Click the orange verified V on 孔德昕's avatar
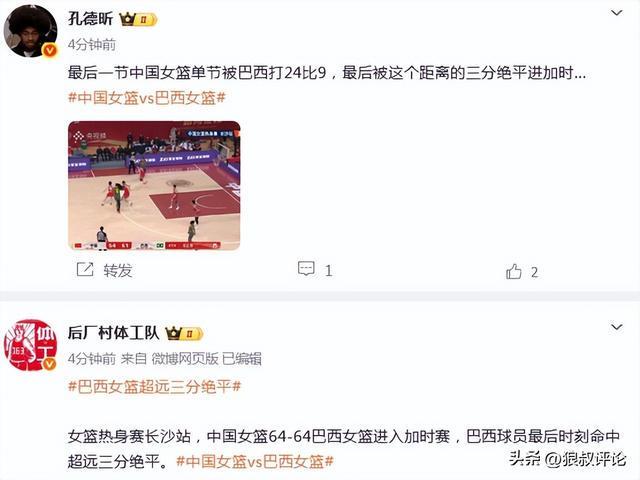 coord(50,50)
